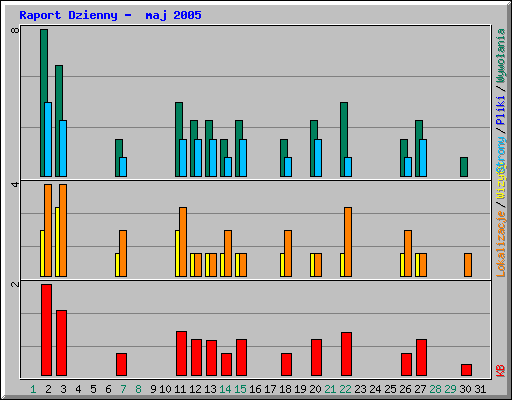Click the red 'KB' legend label

[x=500, y=371]
